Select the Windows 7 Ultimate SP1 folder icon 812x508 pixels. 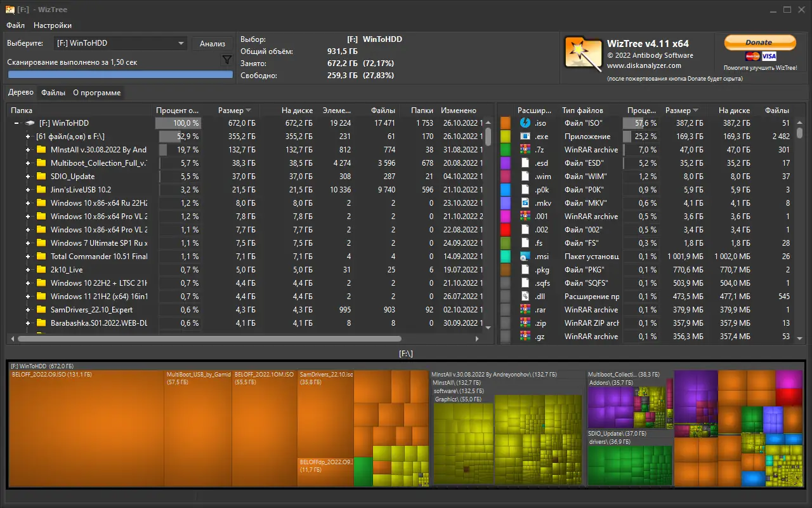(x=41, y=243)
